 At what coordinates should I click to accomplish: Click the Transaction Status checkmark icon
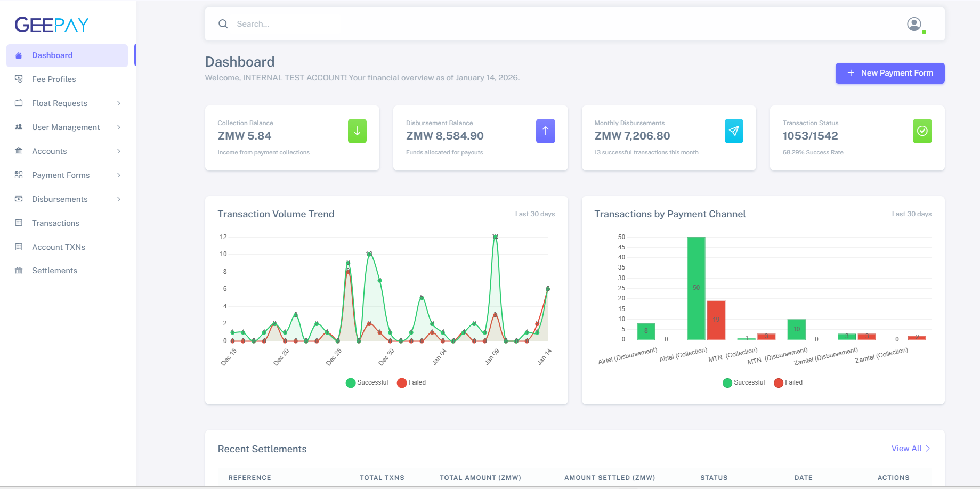point(922,131)
